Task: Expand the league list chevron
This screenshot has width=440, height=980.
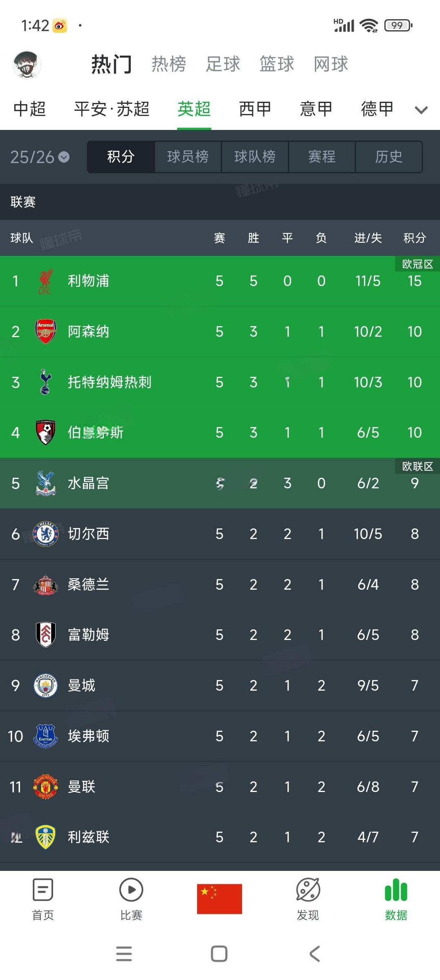Action: pos(421,110)
